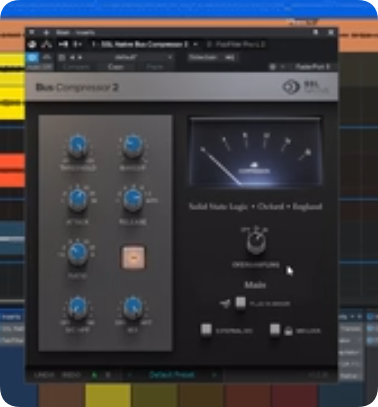The height and width of the screenshot is (407, 378).
Task: Click the Compare button
Action: [76, 67]
